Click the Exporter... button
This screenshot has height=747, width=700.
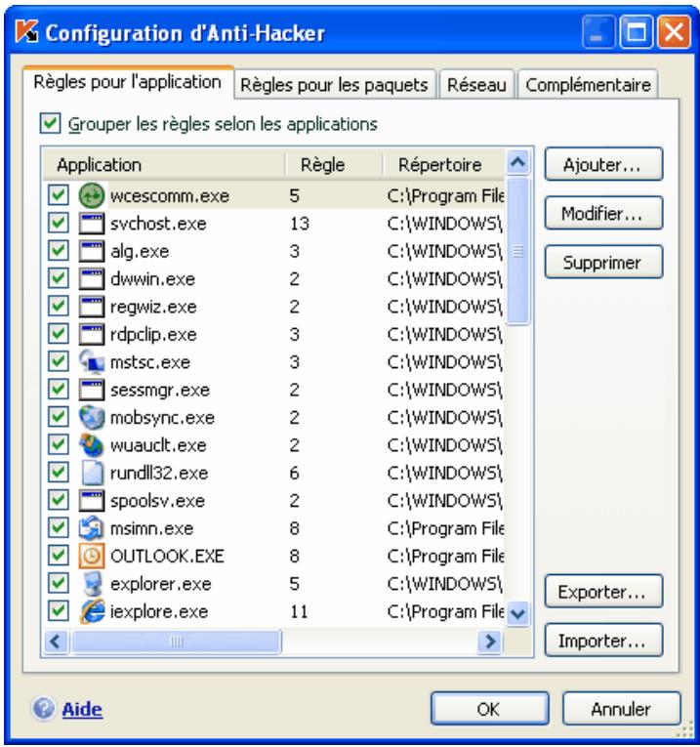coord(603,592)
